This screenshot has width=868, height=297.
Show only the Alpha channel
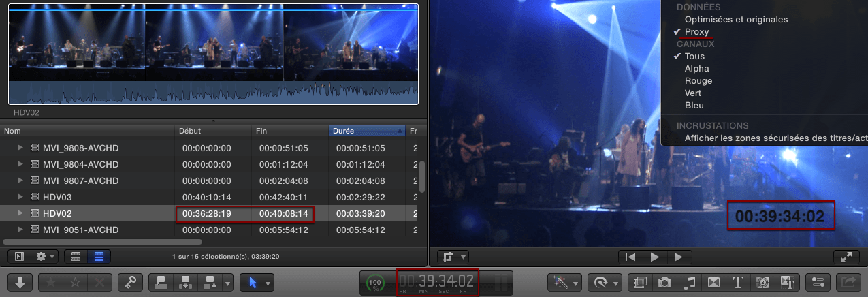click(696, 69)
